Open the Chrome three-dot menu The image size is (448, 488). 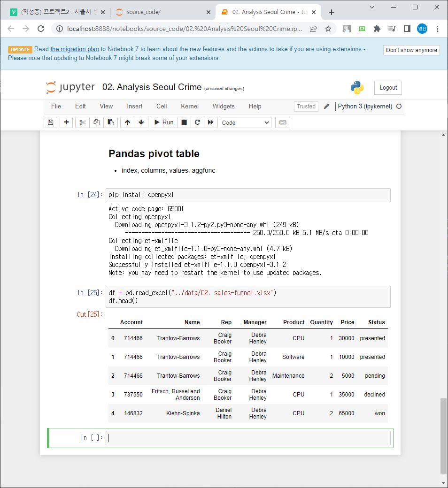pyautogui.click(x=437, y=29)
